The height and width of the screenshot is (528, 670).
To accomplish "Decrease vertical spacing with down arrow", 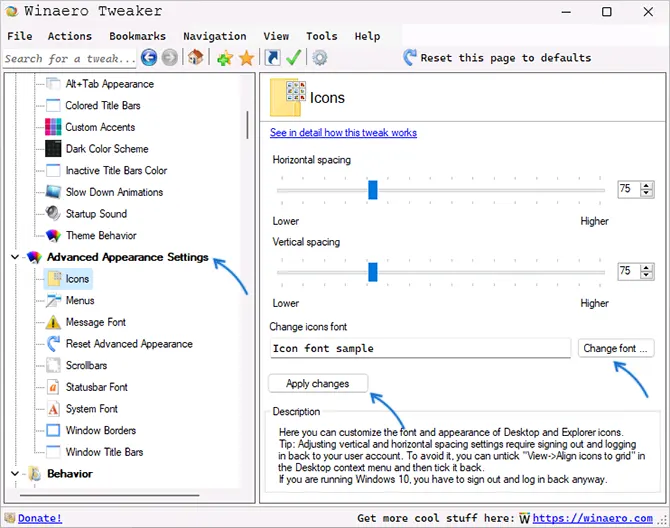I will 646,275.
